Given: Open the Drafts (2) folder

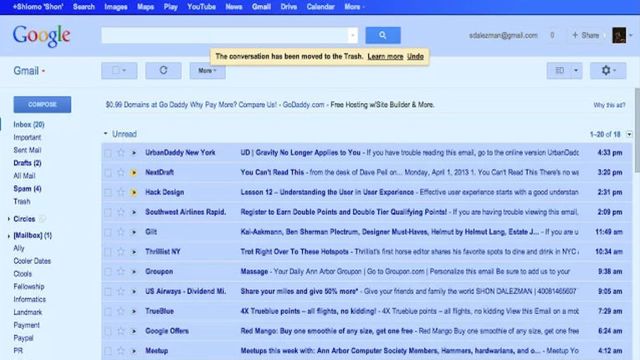Looking at the screenshot, I should click(27, 163).
